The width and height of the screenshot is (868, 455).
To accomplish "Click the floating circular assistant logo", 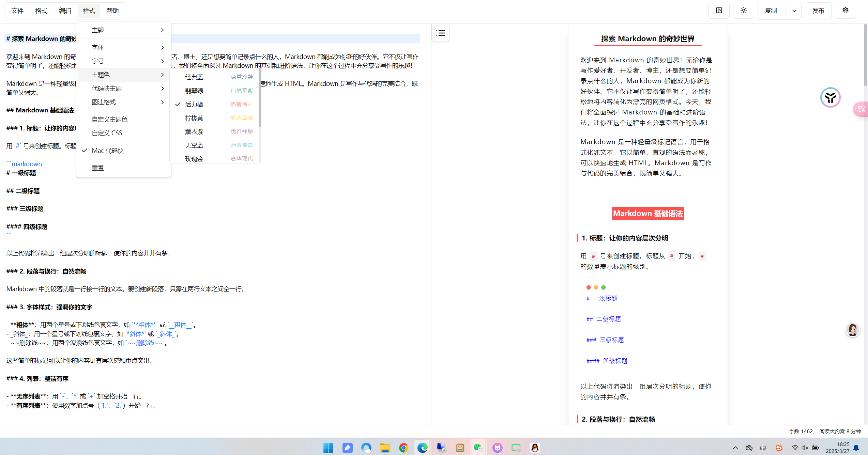I will pyautogui.click(x=830, y=98).
